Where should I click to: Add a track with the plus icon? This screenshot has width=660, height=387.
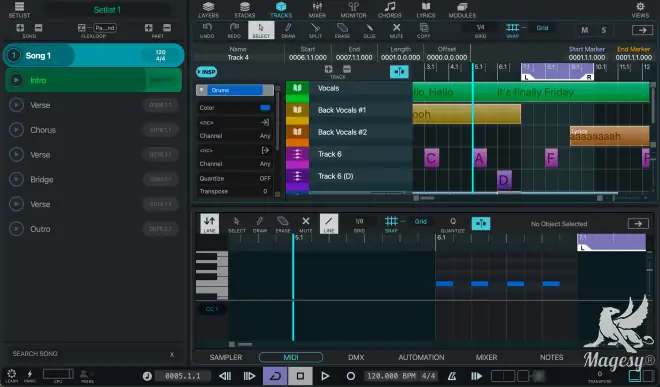328,69
